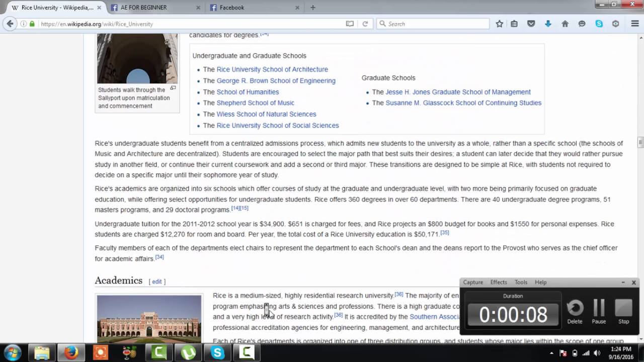Screen dimensions: 644x362
Task: Click the Skype toolbar icon
Action: (599, 24)
